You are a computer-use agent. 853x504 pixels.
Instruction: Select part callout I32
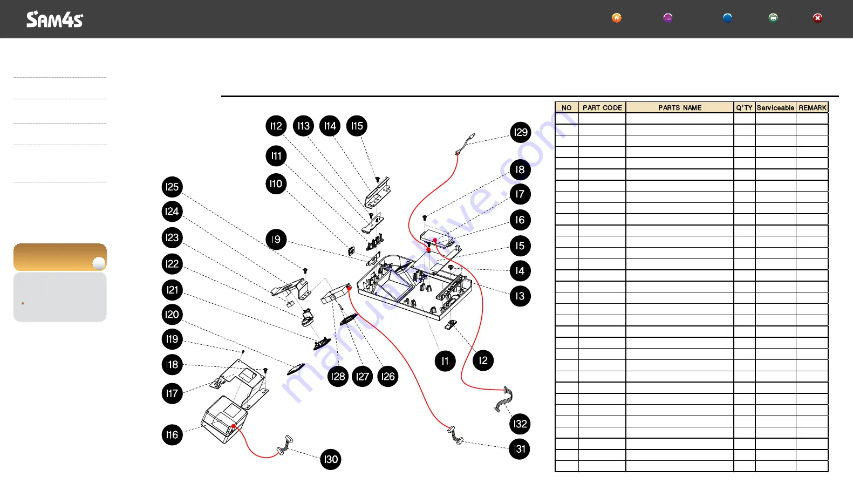tap(520, 424)
